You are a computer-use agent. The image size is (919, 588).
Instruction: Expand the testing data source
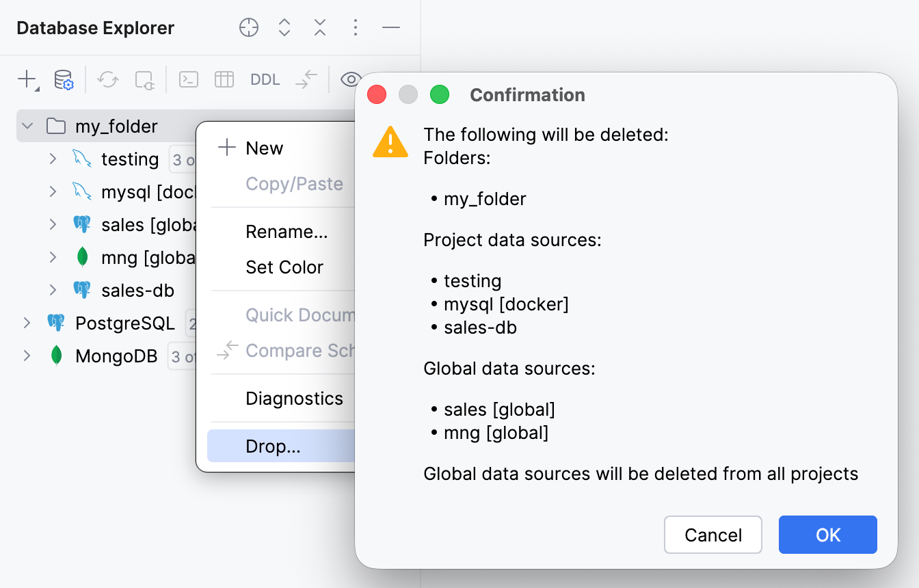(53, 159)
